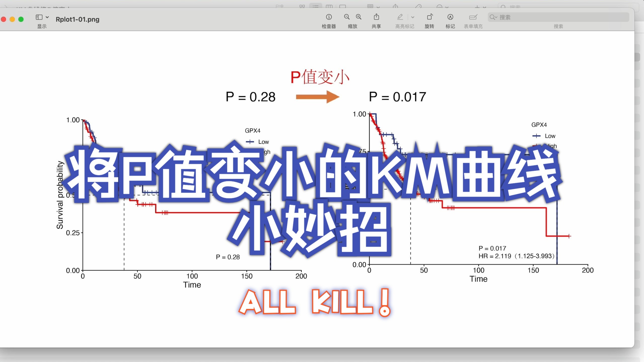The image size is (644, 362).
Task: Toggle the 标记 markup toolbar
Action: click(450, 17)
